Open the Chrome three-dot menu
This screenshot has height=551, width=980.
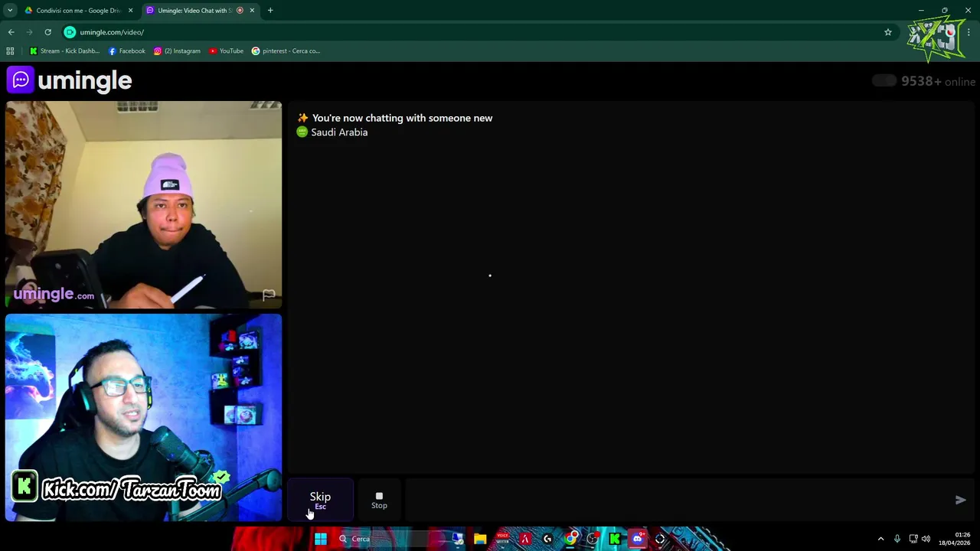pyautogui.click(x=969, y=32)
